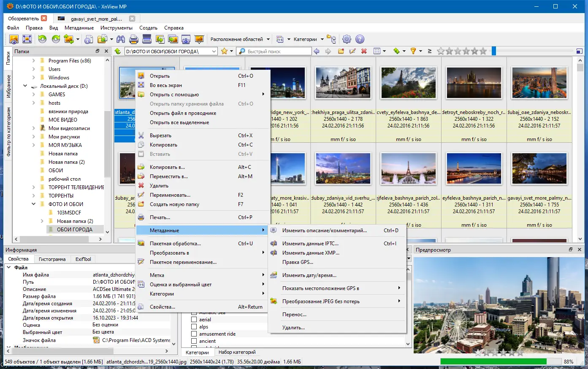Click the scanner import icon
Screen dimensions: 588x369
pyautogui.click(x=147, y=39)
